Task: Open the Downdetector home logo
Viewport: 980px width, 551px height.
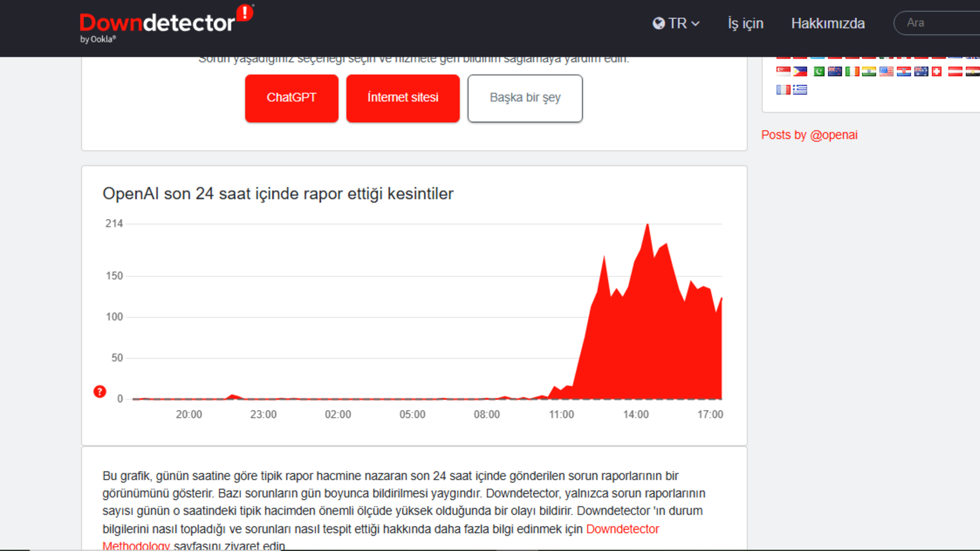Action: pyautogui.click(x=166, y=23)
